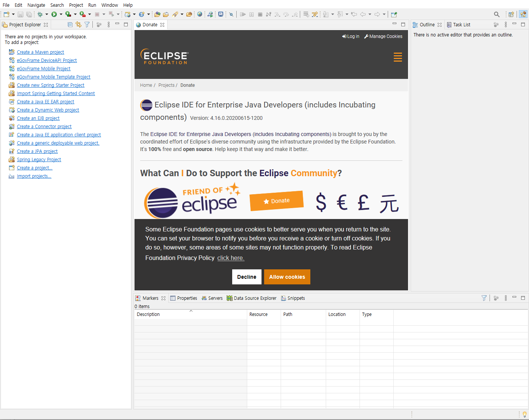The width and height of the screenshot is (529, 420).
Task: Toggle Link with Editor in Project Explorer
Action: tap(78, 24)
